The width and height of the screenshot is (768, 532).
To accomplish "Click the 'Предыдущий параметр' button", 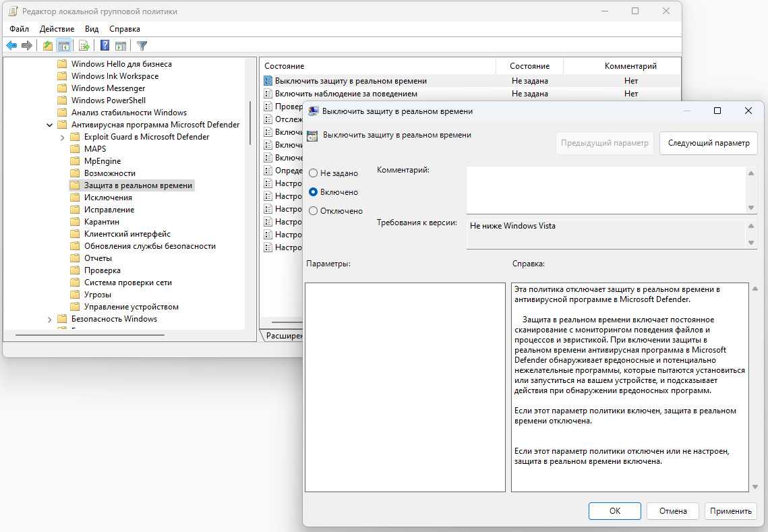I will point(604,143).
